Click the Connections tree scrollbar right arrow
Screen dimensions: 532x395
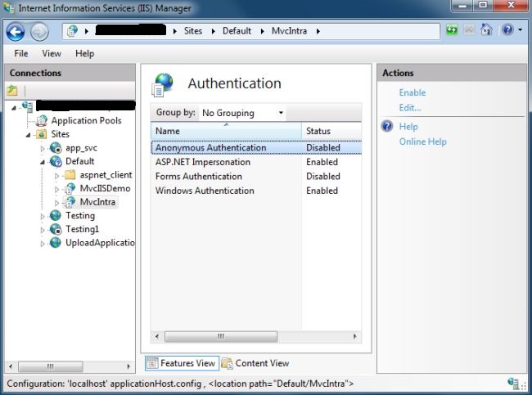tap(128, 366)
